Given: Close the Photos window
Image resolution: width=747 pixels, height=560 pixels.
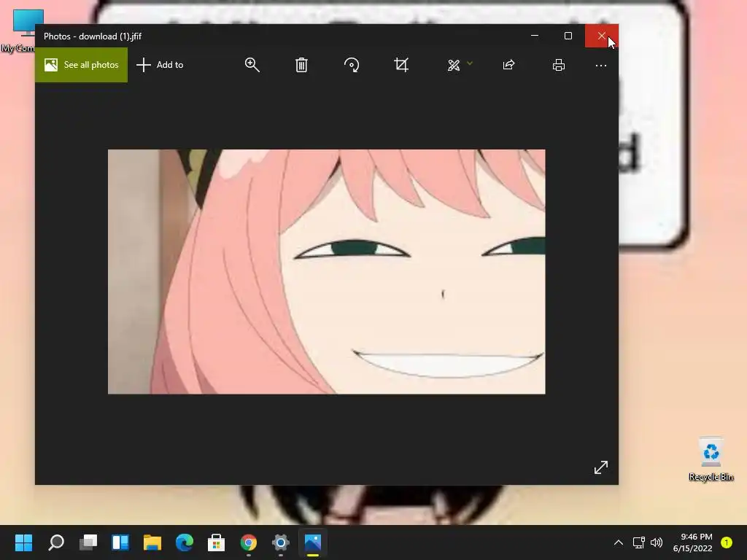Looking at the screenshot, I should 602,36.
